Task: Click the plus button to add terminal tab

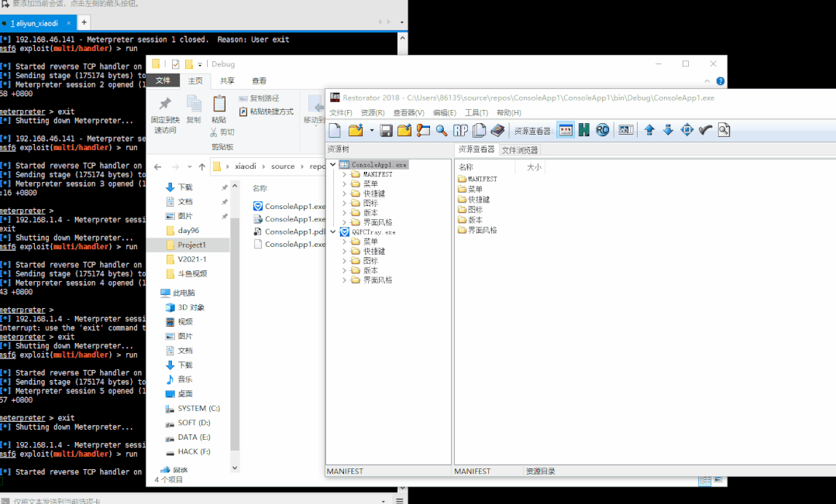Action: point(84,22)
